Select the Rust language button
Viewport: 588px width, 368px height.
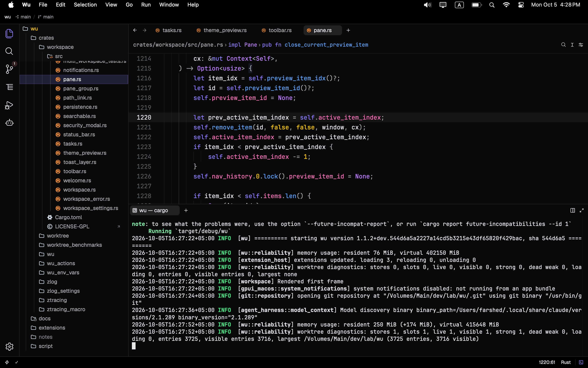coord(566,362)
